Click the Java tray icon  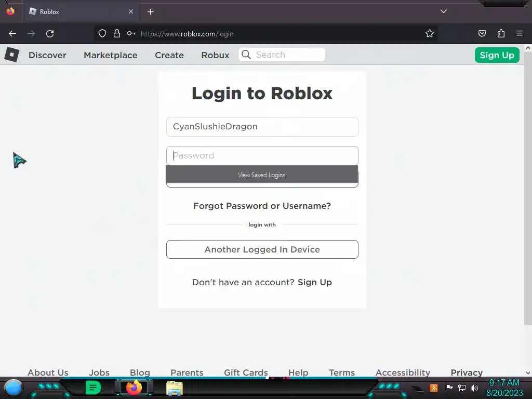point(434,388)
